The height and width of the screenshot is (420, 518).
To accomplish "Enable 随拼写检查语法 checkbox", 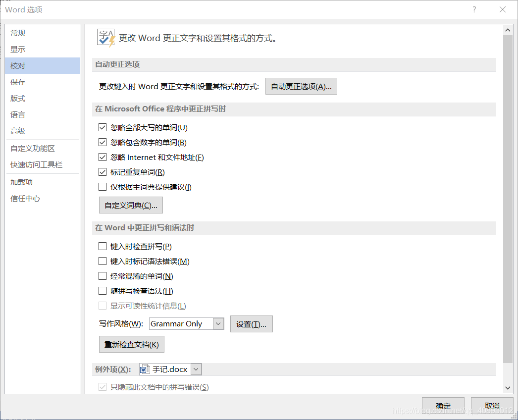I will [103, 291].
